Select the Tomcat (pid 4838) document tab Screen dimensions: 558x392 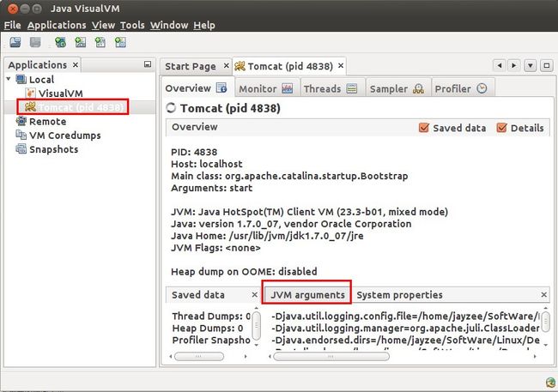click(290, 66)
